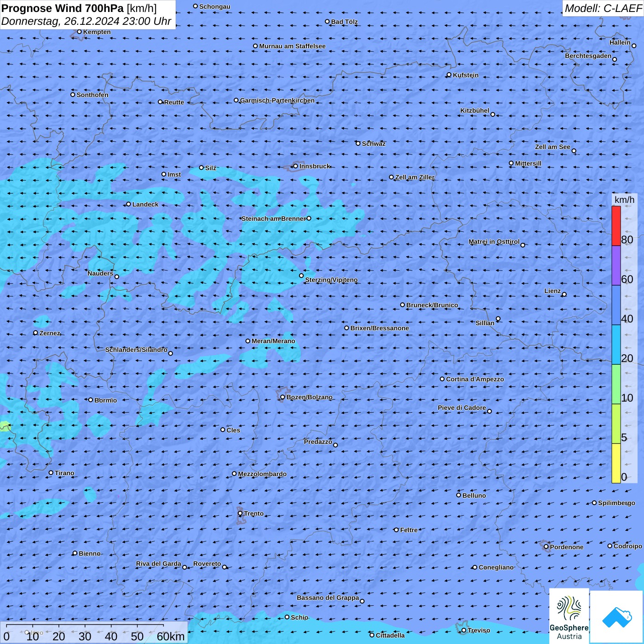Select the Bad Tölz city label
Screen dimensions: 644x644
click(x=344, y=22)
